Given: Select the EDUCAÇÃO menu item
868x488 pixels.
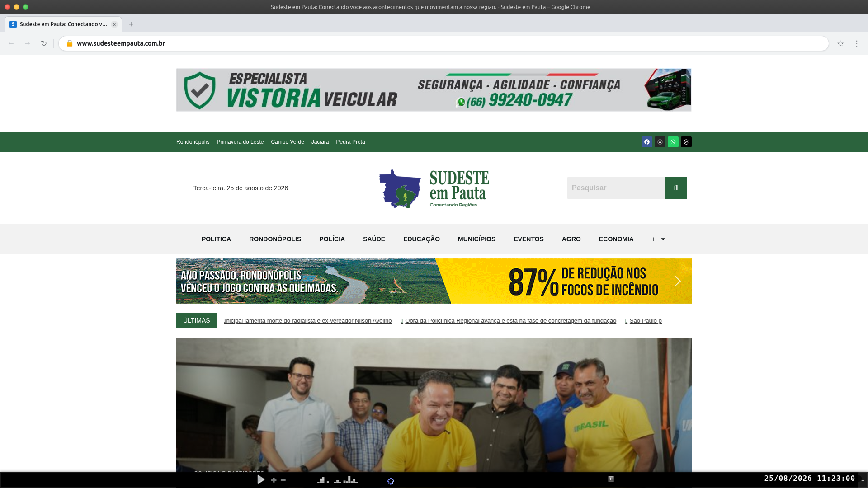Looking at the screenshot, I should coord(421,239).
